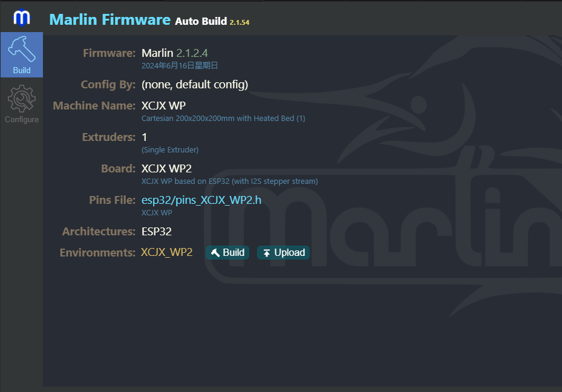Screen dimensions: 562x392
Task: Select machine name XCJX WP
Action: click(163, 106)
